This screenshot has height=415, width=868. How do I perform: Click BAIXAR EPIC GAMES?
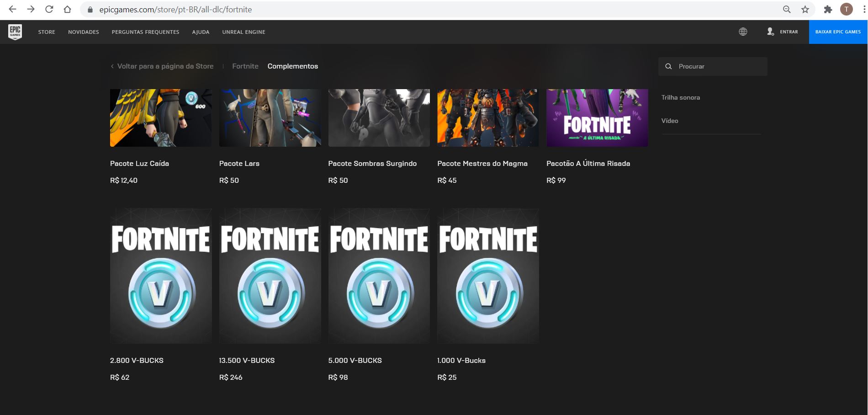838,32
